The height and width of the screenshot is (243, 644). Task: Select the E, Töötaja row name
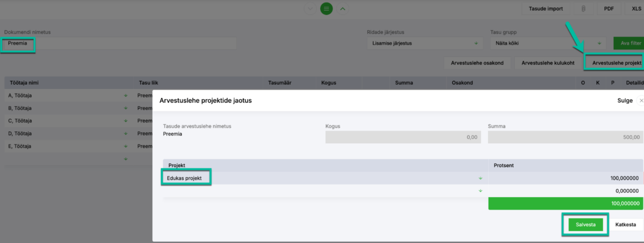19,146
